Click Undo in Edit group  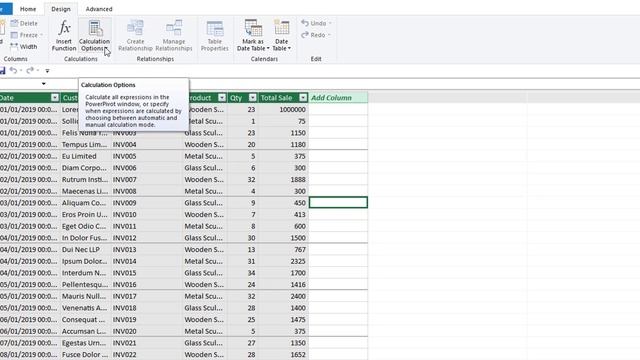(x=316, y=23)
